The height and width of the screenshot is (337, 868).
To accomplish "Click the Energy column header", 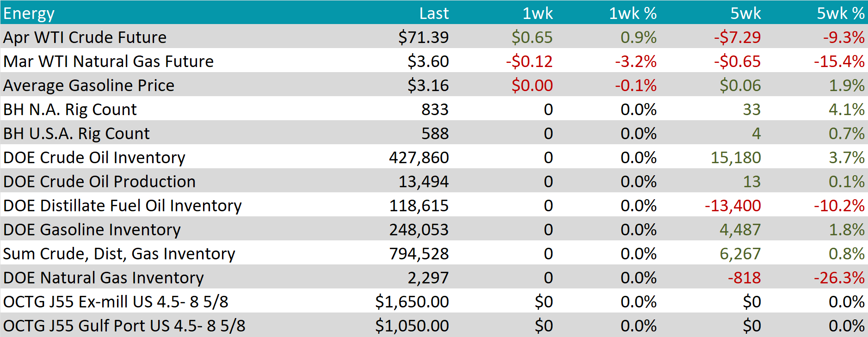I will [x=29, y=13].
